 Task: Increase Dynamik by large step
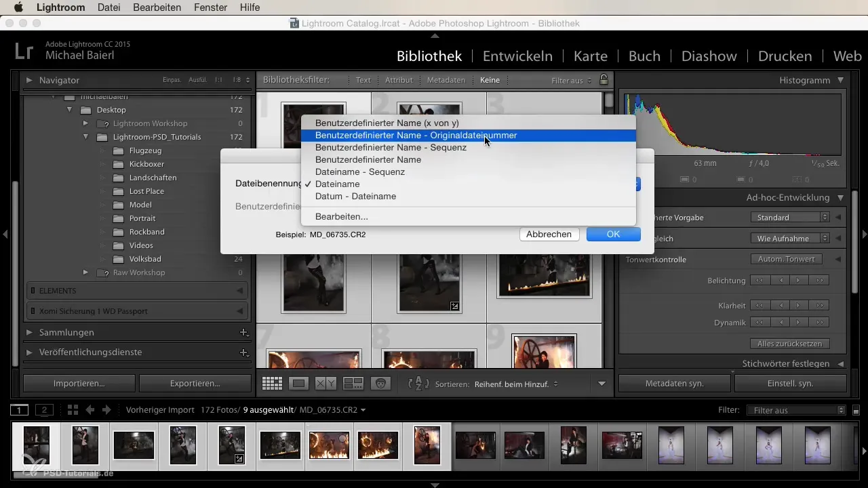pyautogui.click(x=820, y=323)
